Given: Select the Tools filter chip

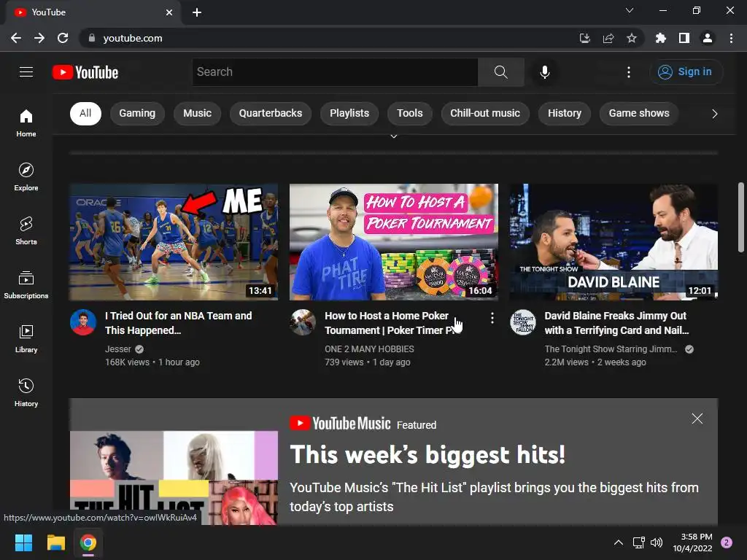Looking at the screenshot, I should click(x=410, y=113).
